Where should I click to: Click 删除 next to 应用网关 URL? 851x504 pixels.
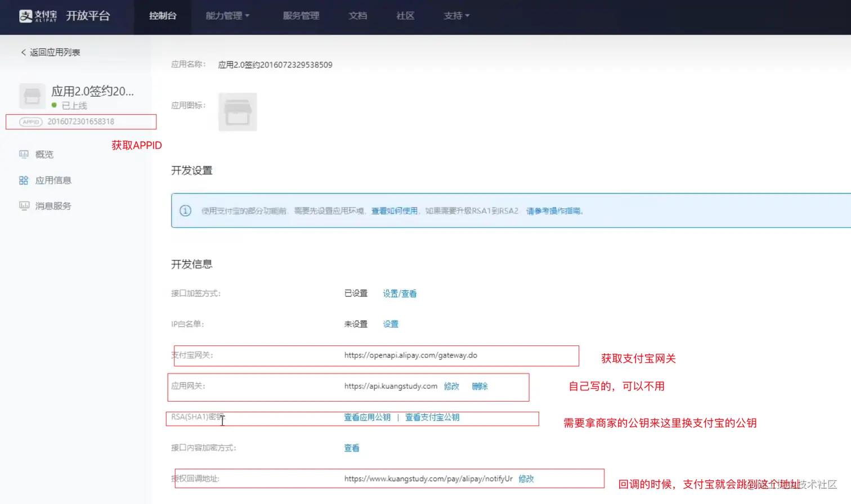point(480,386)
